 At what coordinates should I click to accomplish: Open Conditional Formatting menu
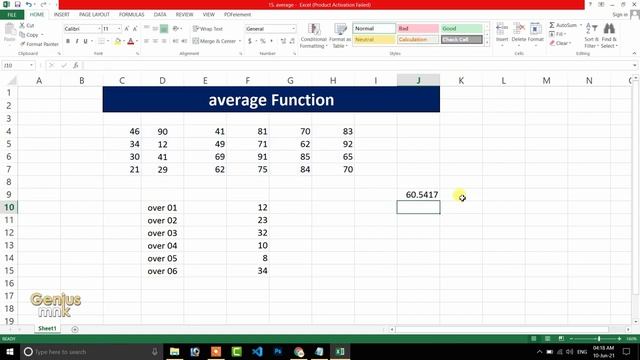coord(313,36)
